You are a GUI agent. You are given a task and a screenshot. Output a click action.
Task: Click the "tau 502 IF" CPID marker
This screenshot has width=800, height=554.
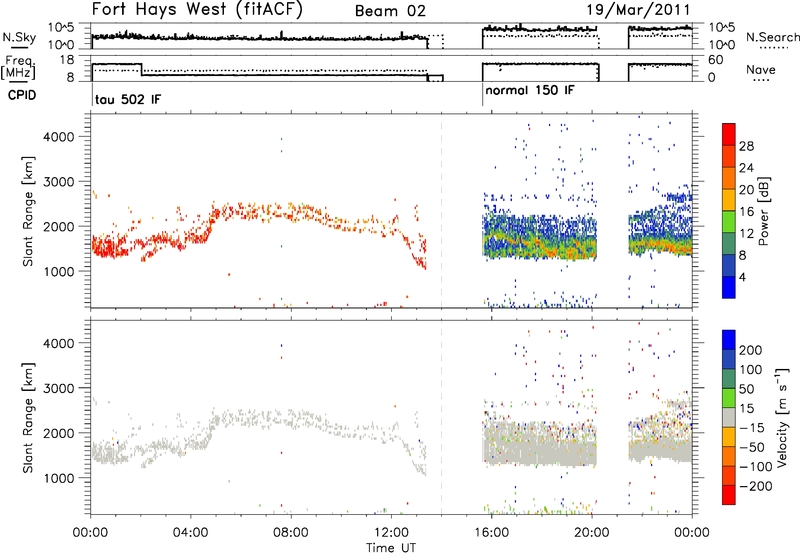(128, 99)
